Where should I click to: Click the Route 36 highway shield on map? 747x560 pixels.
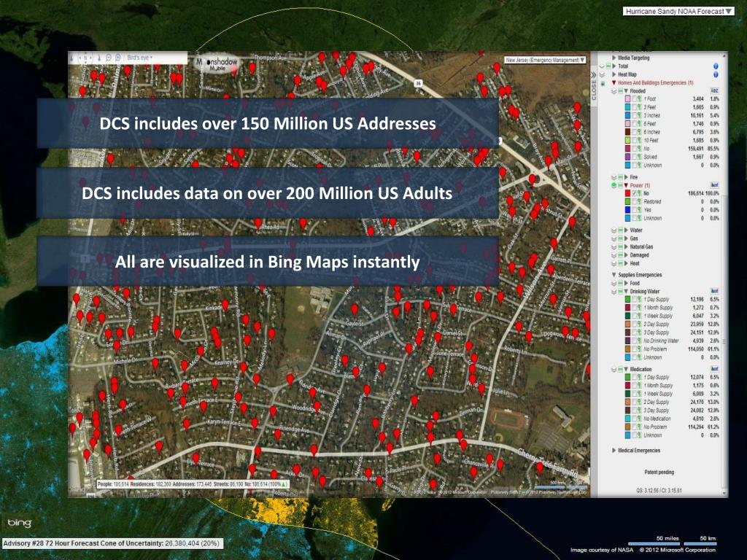click(x=418, y=83)
